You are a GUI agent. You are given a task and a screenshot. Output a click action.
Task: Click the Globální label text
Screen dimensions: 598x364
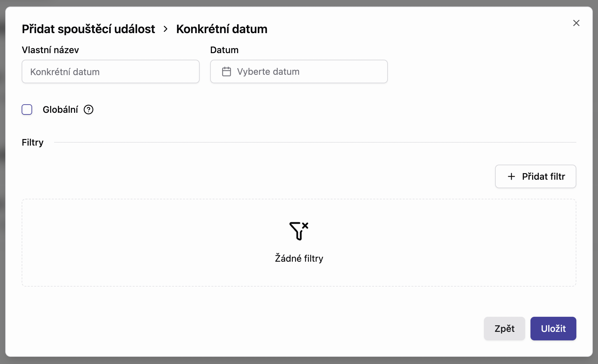click(x=60, y=110)
